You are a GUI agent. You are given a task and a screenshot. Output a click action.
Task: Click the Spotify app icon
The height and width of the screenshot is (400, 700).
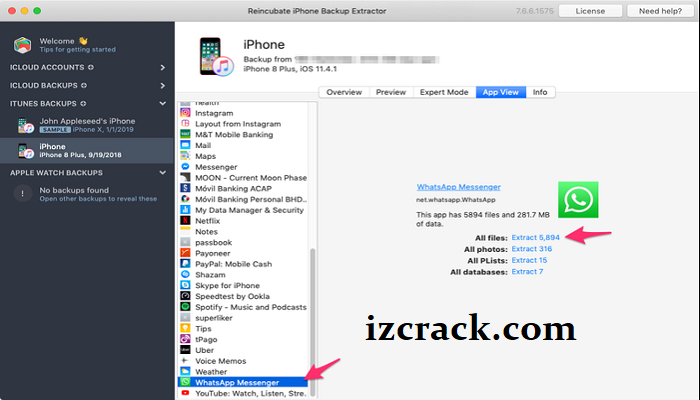click(185, 307)
